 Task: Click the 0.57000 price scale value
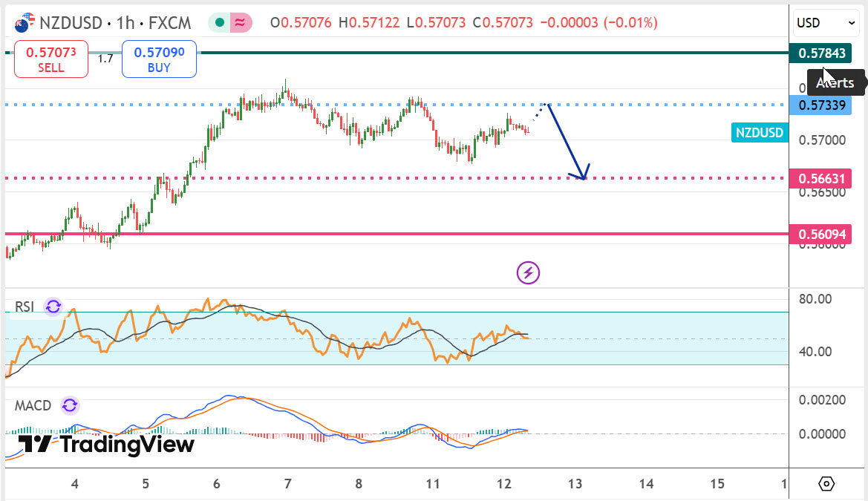[822, 140]
